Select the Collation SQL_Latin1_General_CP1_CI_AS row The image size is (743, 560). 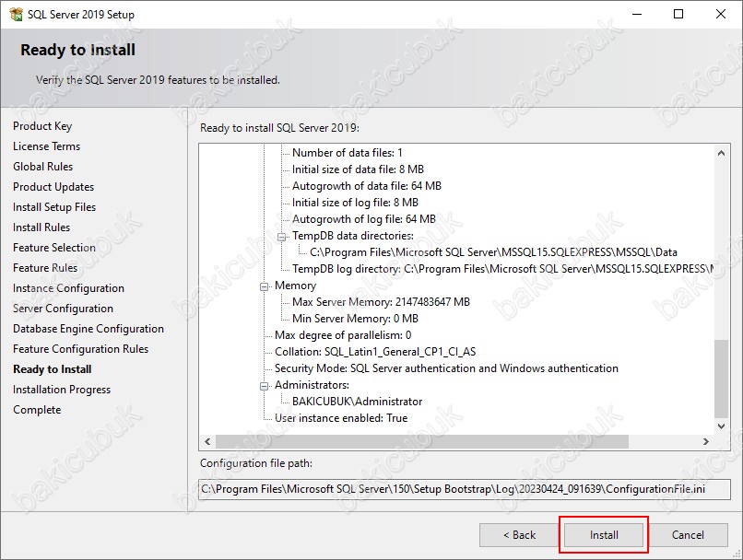(375, 352)
